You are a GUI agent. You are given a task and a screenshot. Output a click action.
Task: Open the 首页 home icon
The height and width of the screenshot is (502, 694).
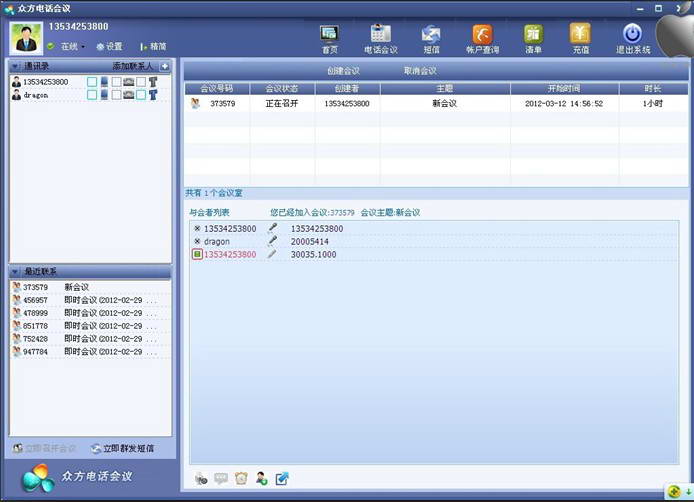coord(329,38)
